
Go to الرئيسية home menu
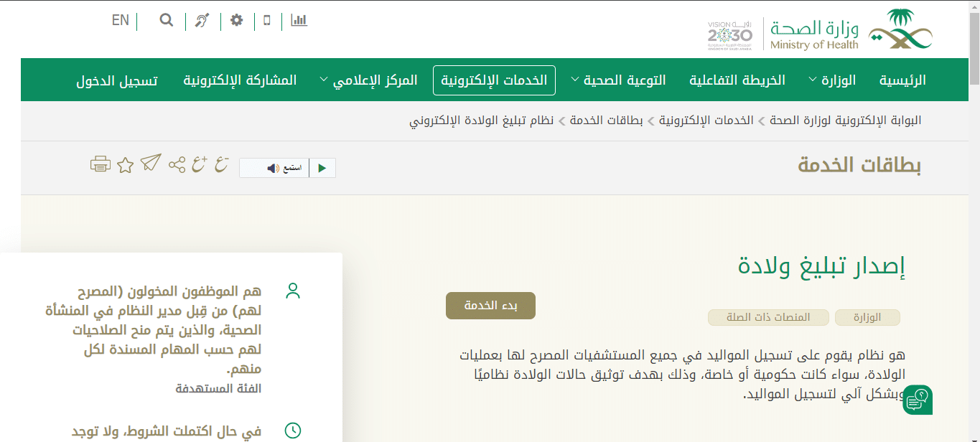[902, 80]
